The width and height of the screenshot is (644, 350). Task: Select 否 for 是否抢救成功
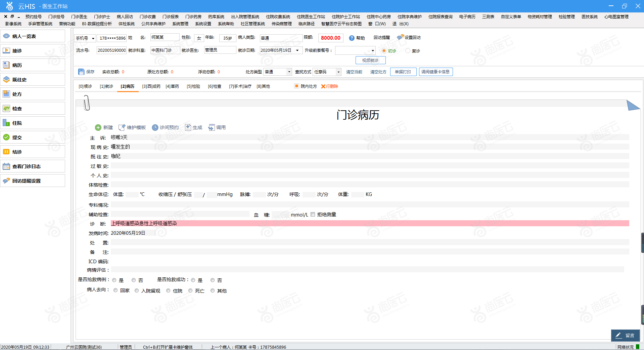(213, 280)
